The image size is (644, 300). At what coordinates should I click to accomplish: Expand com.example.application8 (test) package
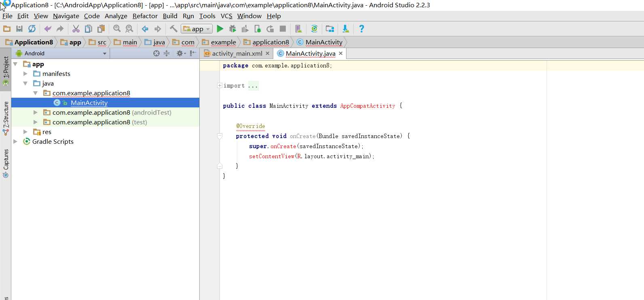[36, 122]
